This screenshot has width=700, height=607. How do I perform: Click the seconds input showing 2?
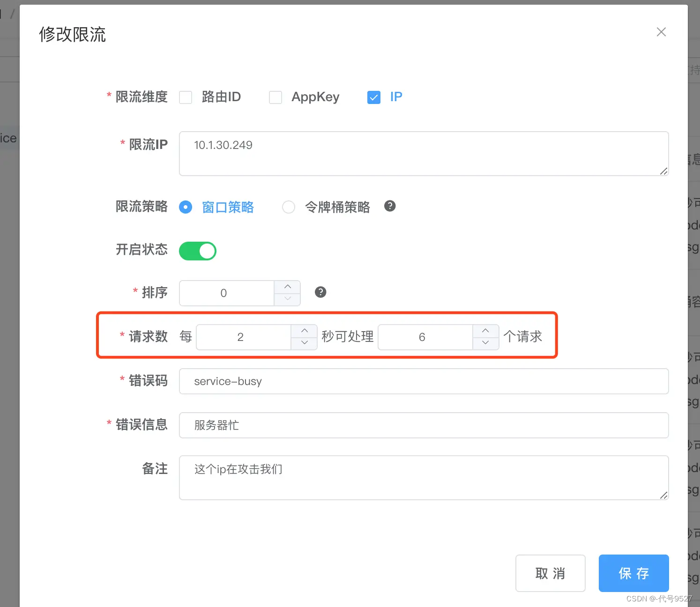click(244, 337)
